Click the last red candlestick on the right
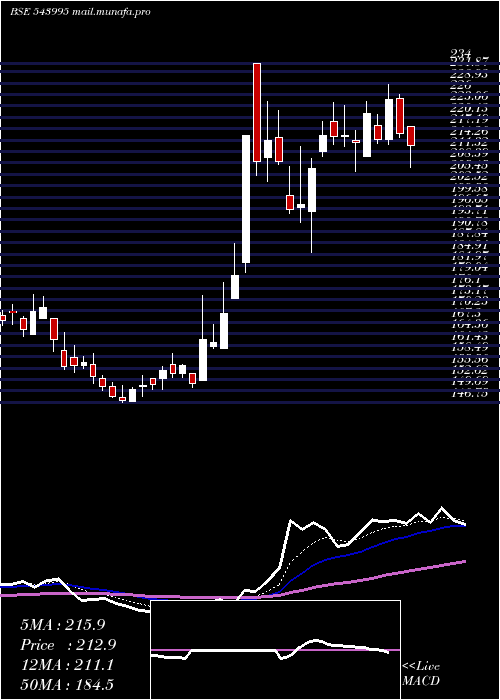The image size is (500, 700). tap(411, 136)
